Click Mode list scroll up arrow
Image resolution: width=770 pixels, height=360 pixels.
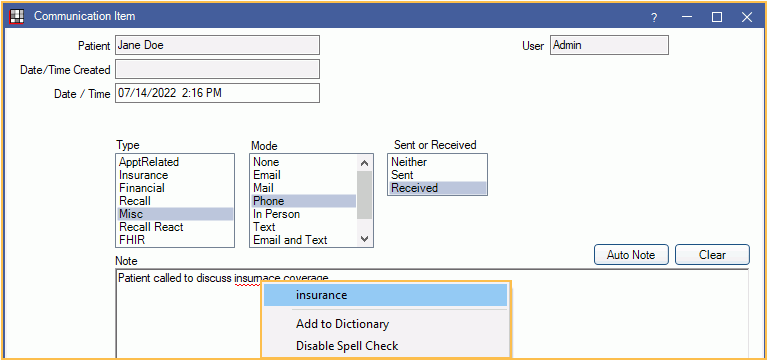point(364,163)
